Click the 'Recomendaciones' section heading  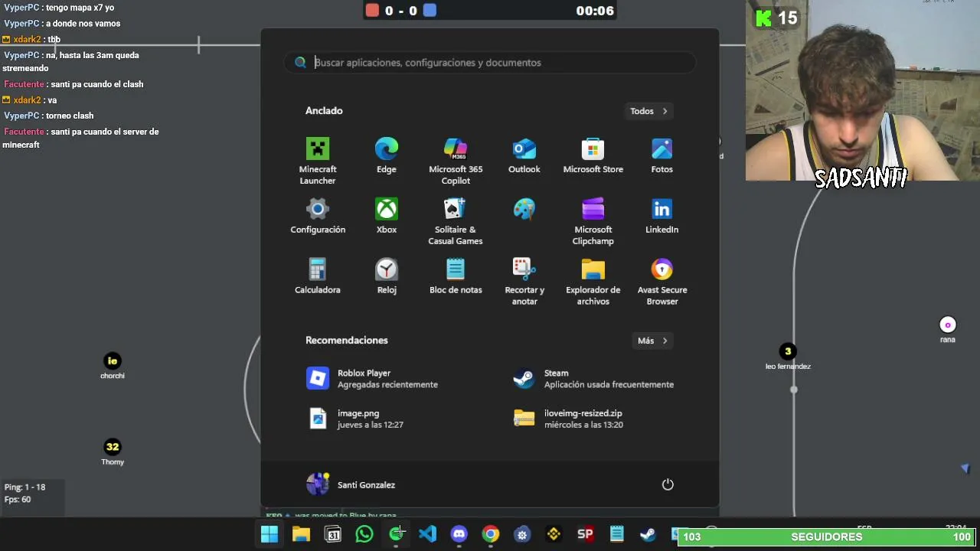point(347,341)
